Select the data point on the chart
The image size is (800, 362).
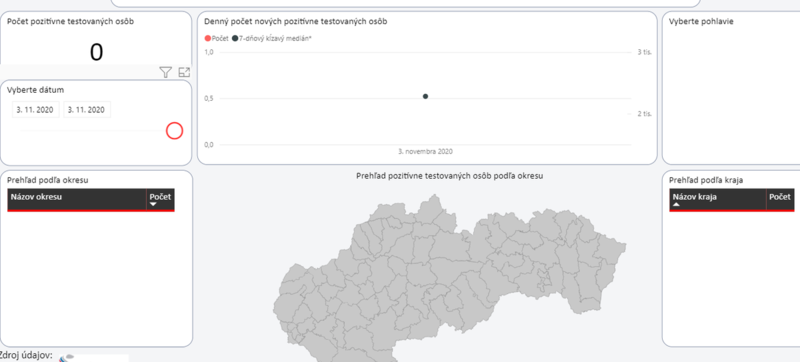tap(426, 96)
